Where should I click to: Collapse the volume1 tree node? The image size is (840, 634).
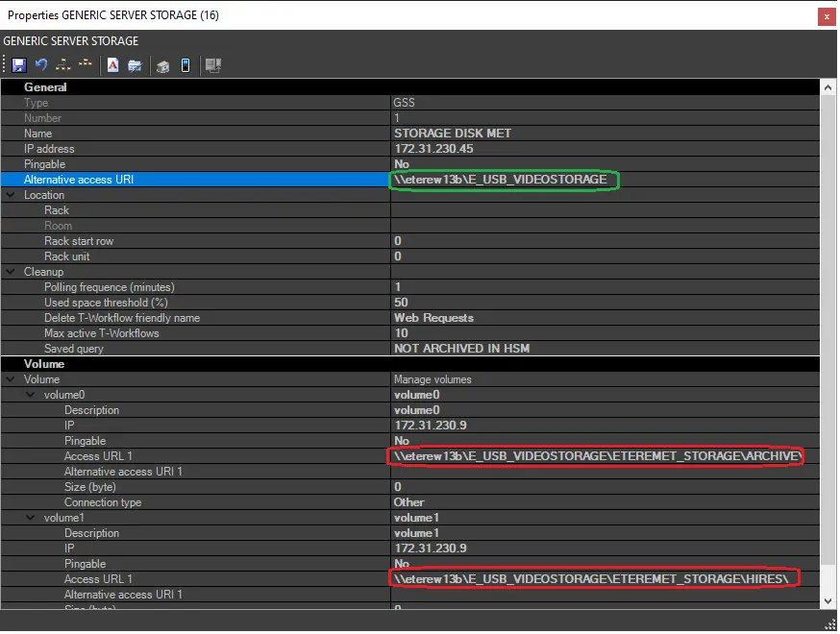(x=30, y=518)
